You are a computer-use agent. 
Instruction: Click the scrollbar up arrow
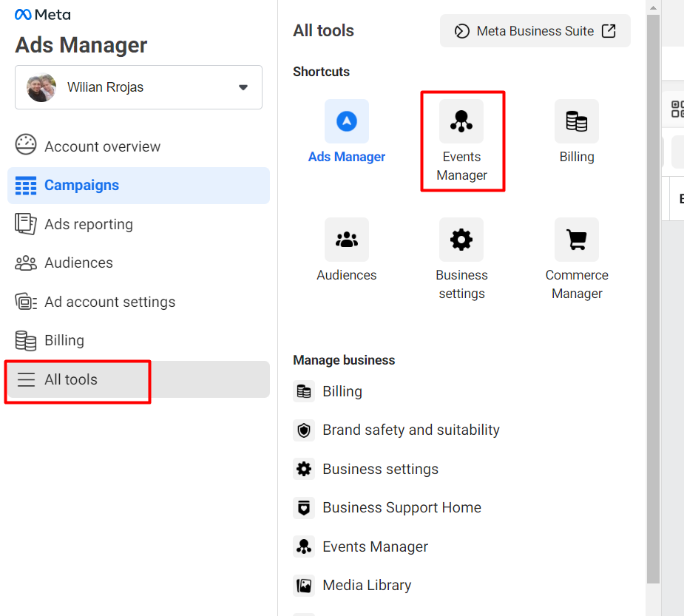tap(653, 7)
